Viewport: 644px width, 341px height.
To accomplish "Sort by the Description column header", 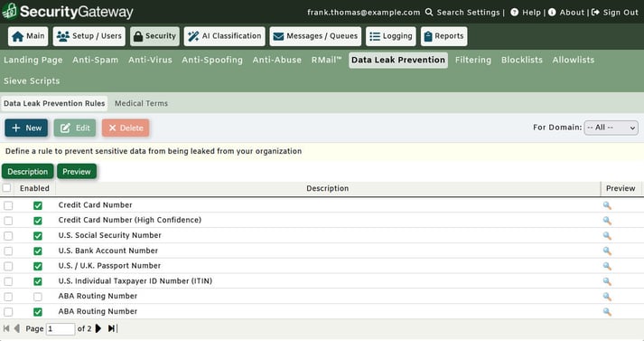I will click(x=328, y=188).
